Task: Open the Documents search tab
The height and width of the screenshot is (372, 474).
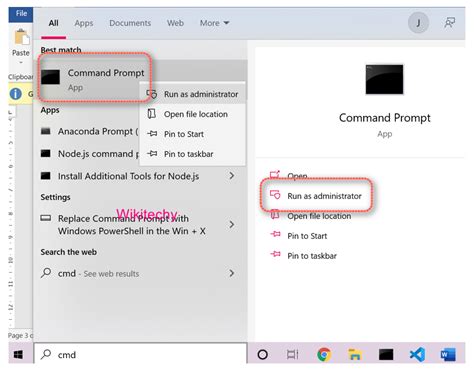Action: [130, 23]
